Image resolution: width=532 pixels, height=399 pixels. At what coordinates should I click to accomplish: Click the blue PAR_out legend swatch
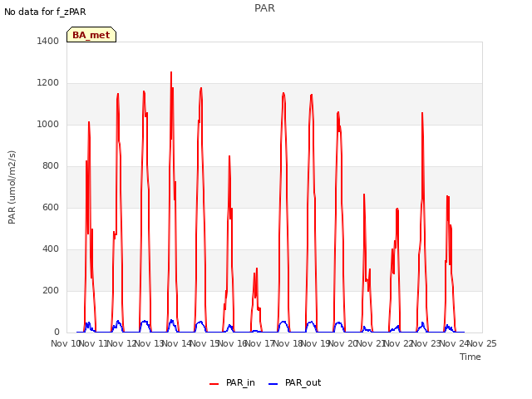point(273,384)
